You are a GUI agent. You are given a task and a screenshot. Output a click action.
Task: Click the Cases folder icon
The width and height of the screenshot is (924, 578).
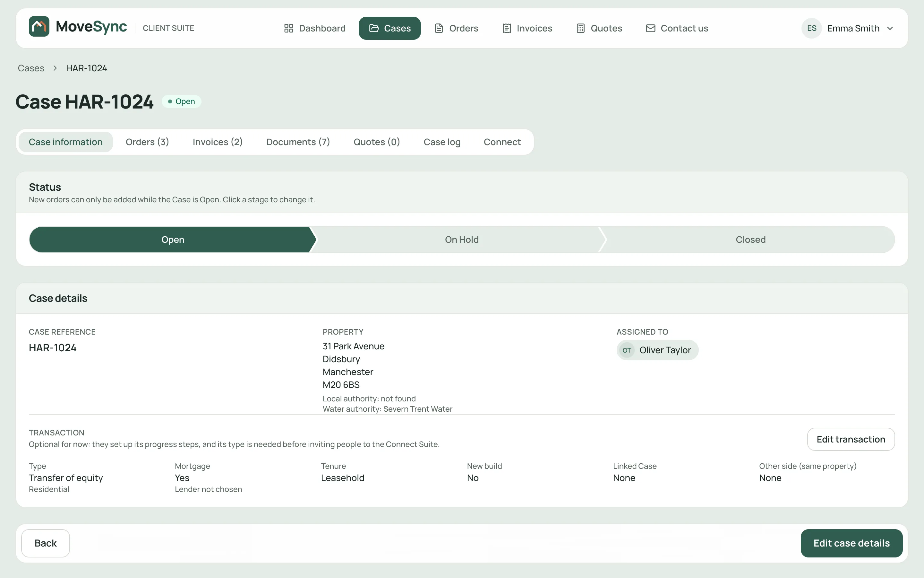point(374,28)
